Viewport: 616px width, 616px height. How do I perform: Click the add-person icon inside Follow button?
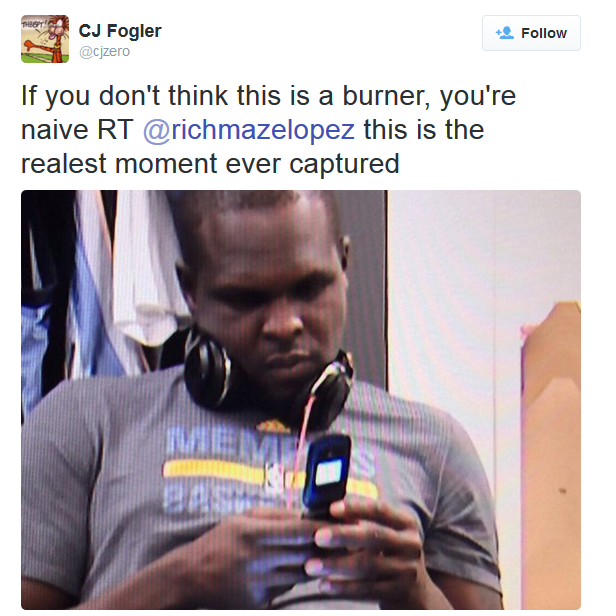[x=505, y=33]
